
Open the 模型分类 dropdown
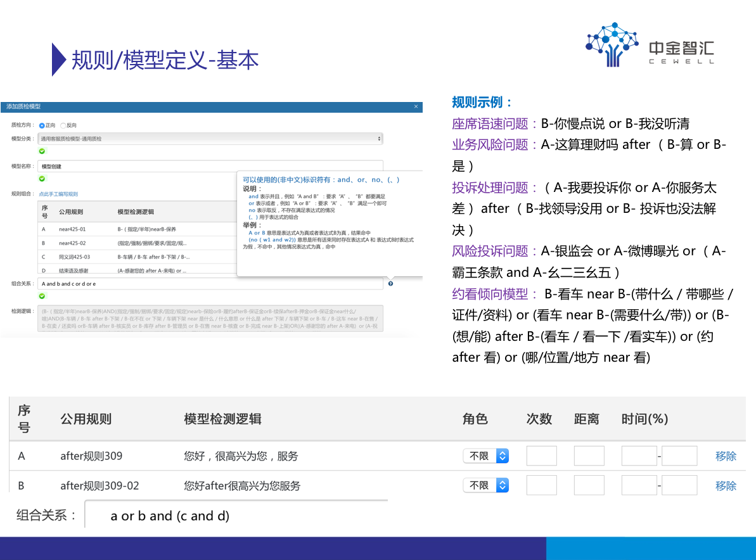[210, 138]
